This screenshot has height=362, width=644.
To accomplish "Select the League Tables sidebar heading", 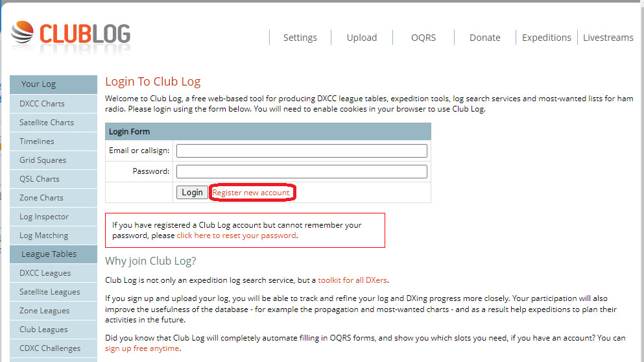I will click(x=53, y=254).
